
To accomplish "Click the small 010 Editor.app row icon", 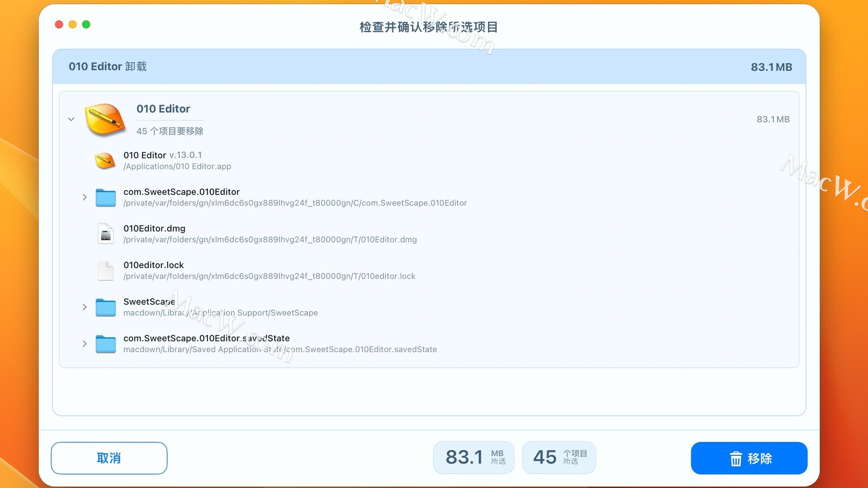I will click(105, 161).
